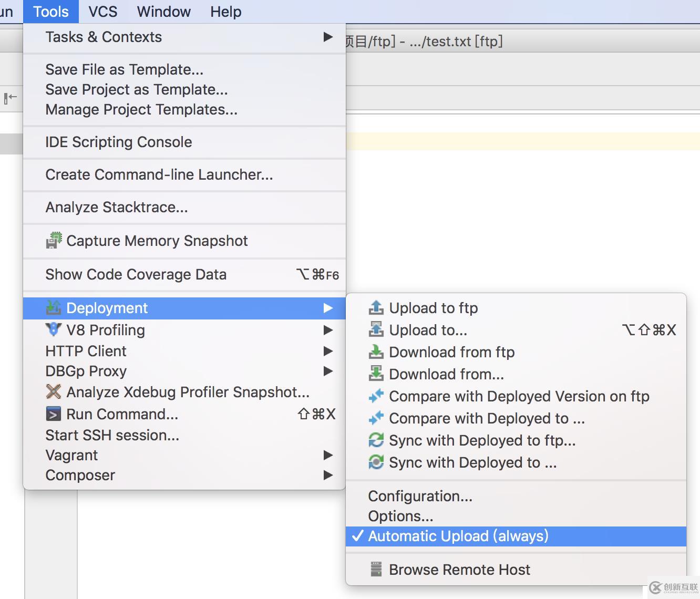Expand the Tasks & Contexts submenu arrow
This screenshot has width=700, height=599.
[x=328, y=37]
